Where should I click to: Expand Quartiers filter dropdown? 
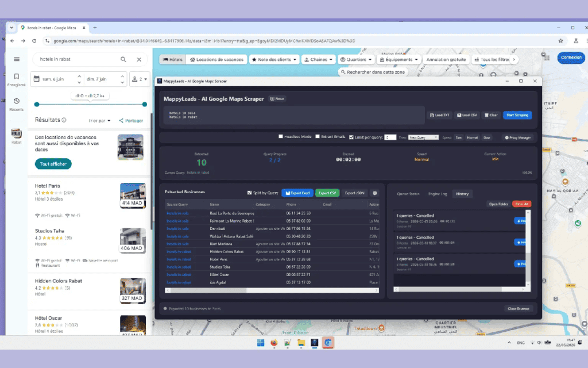[356, 59]
